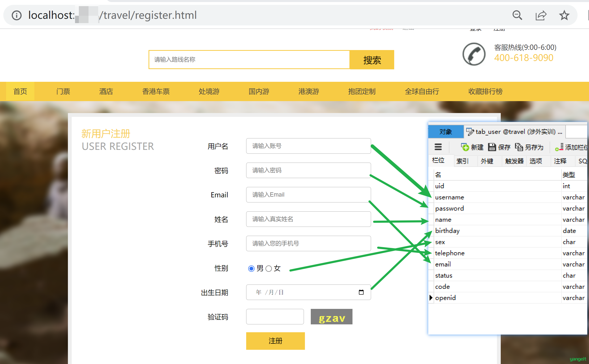Click the Email input field

click(x=308, y=195)
